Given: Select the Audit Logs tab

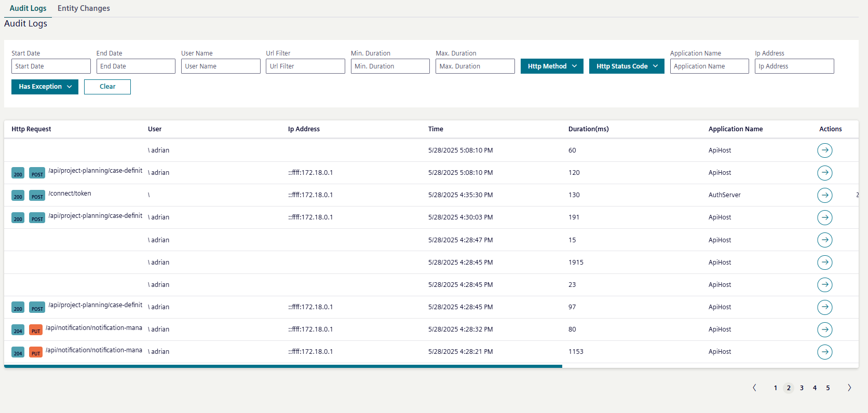Looking at the screenshot, I should click(x=28, y=8).
